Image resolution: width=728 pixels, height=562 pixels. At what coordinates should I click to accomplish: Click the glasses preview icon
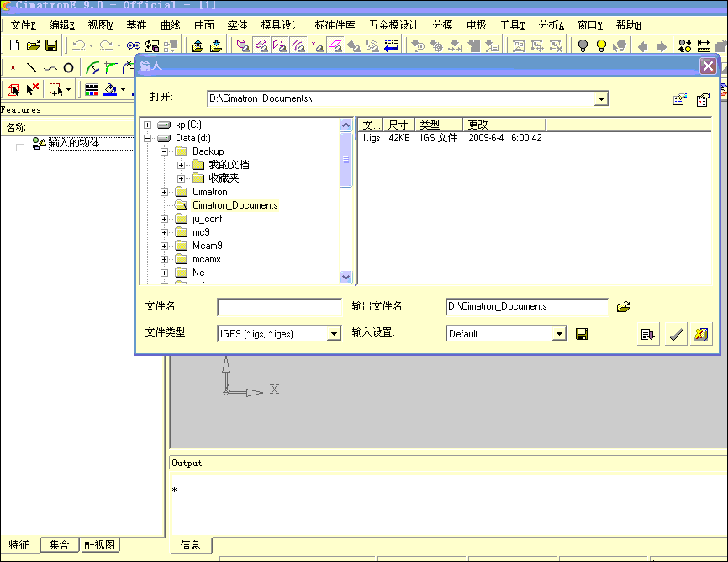tap(134, 45)
